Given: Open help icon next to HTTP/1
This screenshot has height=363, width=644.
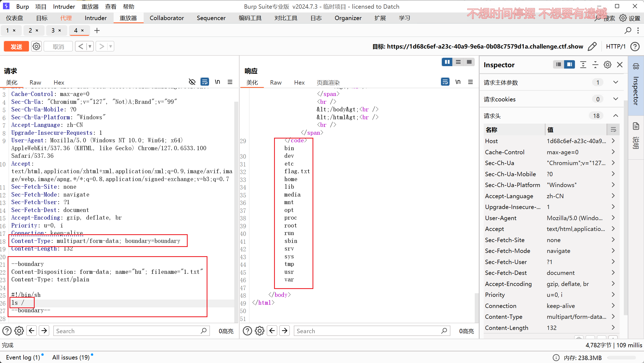Looking at the screenshot, I should pos(635,46).
